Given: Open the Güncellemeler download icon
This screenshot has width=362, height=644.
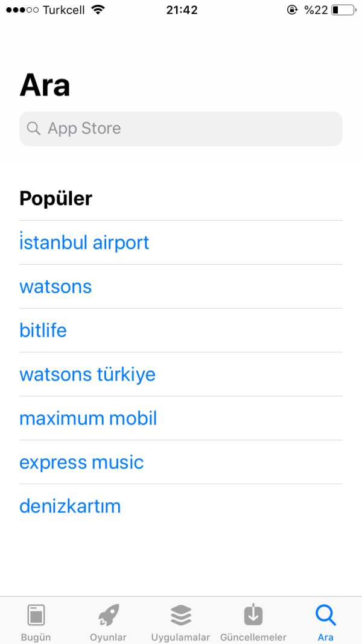Looking at the screenshot, I should [x=253, y=615].
